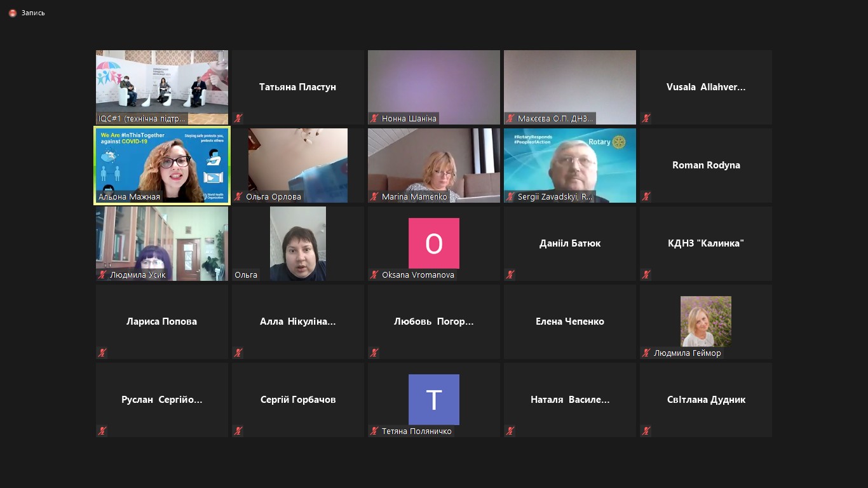
Task: Click muted mic icon on Світлана Дудник tile
Action: (646, 431)
